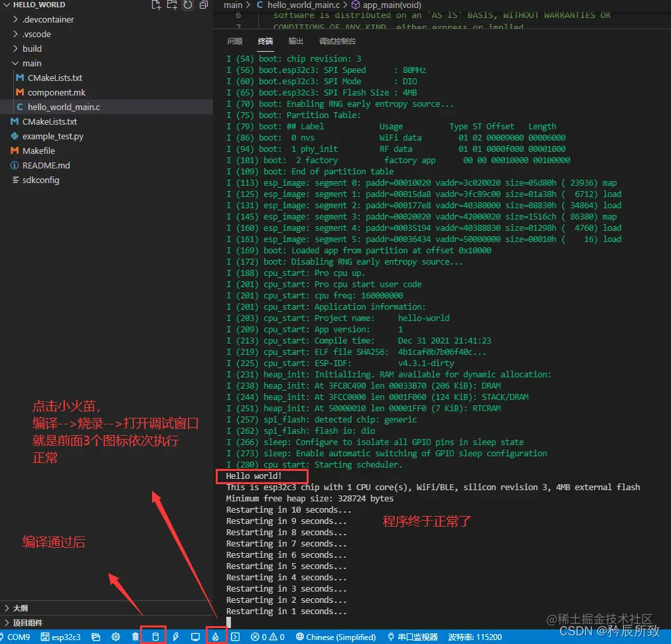Click the flash lightning bolt icon
671x644 pixels.
pos(175,637)
